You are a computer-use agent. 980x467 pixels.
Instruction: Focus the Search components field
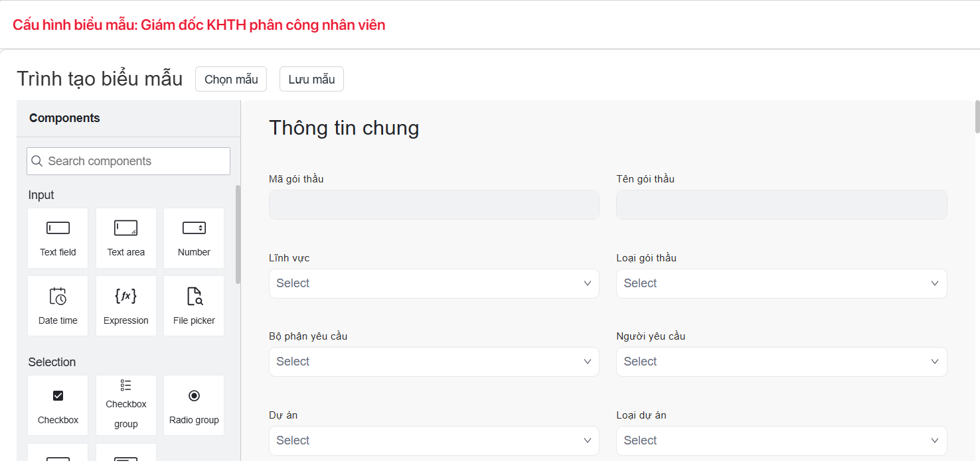click(x=136, y=161)
